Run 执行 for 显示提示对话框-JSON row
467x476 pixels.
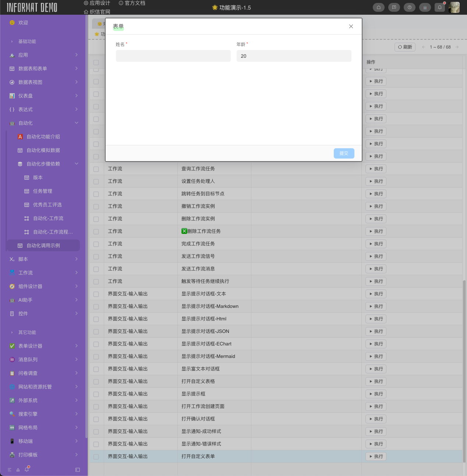(376, 331)
